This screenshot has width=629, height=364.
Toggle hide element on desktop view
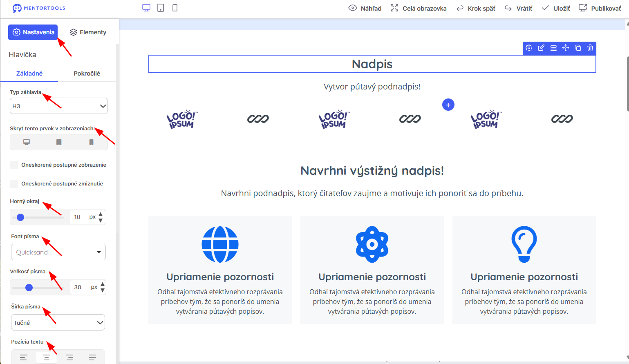[27, 142]
